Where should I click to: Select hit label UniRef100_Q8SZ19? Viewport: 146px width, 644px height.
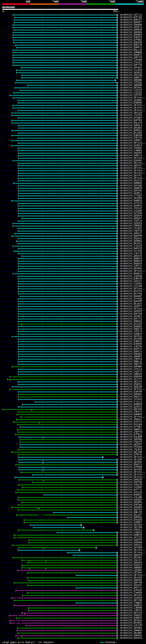tap(131, 113)
